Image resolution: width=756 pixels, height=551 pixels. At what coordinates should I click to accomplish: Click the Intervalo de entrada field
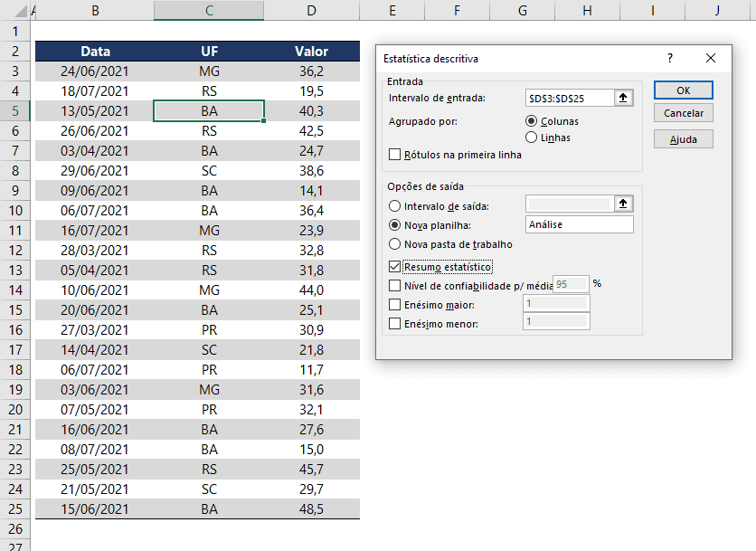tap(570, 98)
